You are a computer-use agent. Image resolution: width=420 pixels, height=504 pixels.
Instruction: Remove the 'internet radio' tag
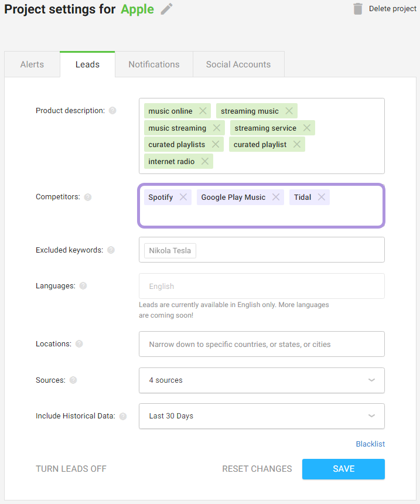(x=205, y=161)
